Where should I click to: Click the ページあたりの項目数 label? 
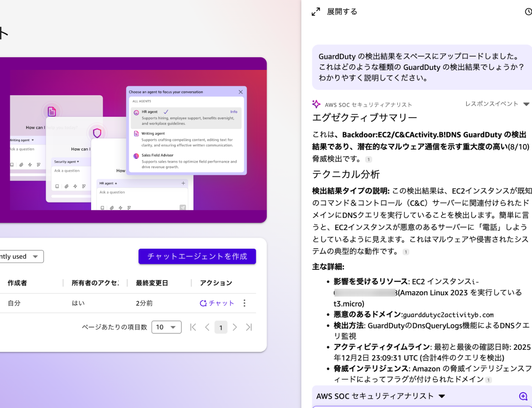(115, 327)
